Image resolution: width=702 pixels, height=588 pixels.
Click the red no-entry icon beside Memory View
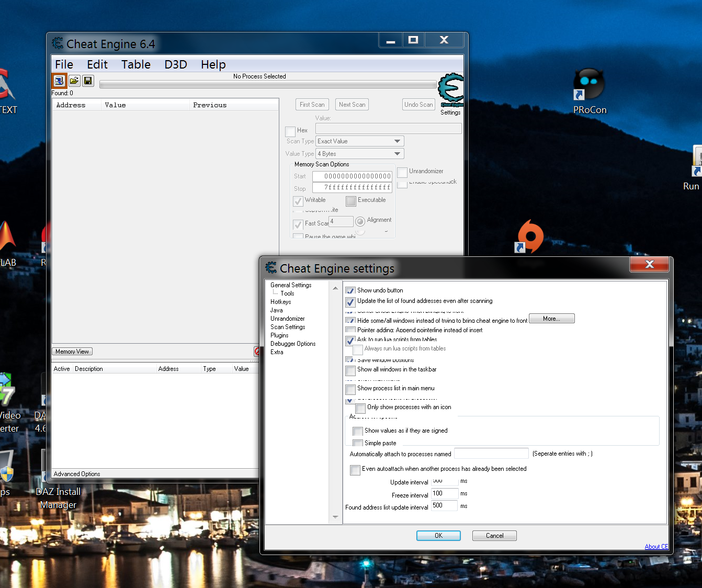[256, 351]
